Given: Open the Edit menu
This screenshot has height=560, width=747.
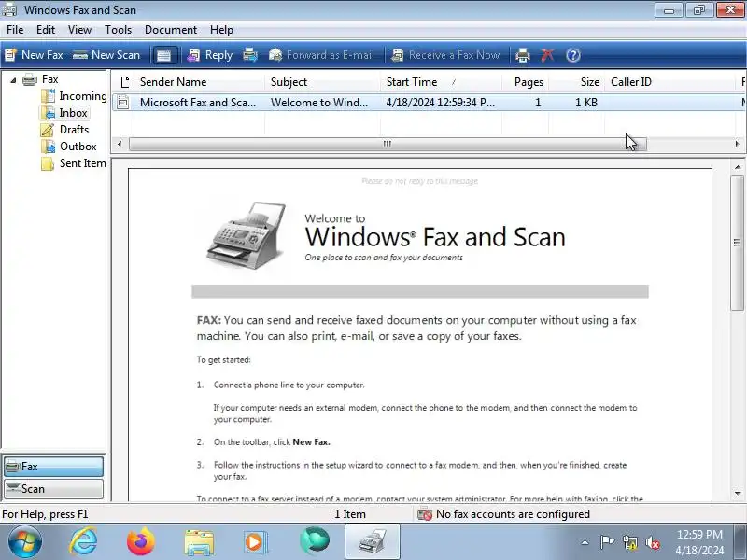Looking at the screenshot, I should tap(46, 30).
